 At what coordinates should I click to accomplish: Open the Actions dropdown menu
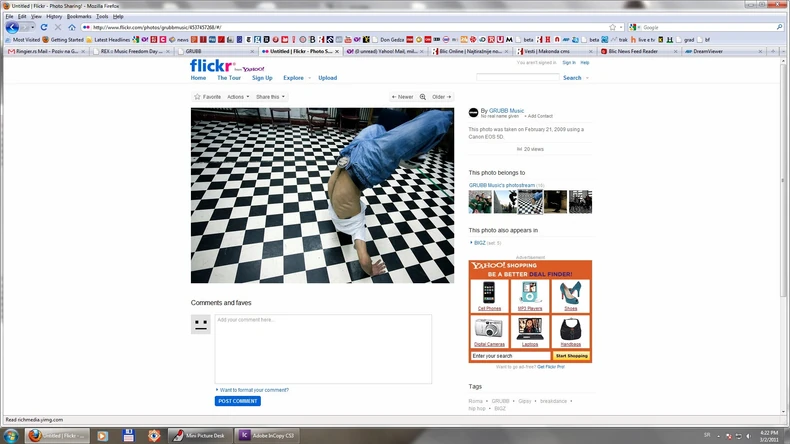pos(237,97)
